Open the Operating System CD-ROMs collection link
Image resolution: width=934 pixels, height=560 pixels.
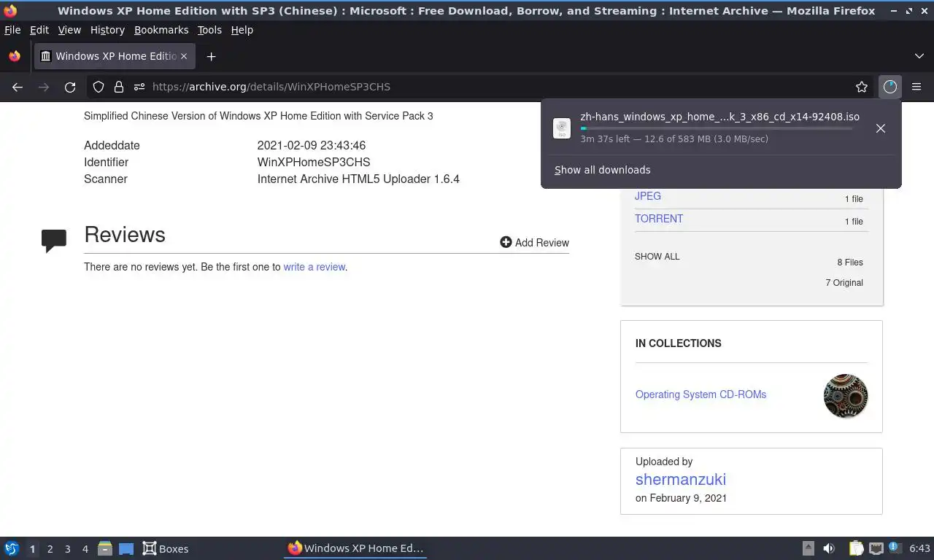point(700,394)
